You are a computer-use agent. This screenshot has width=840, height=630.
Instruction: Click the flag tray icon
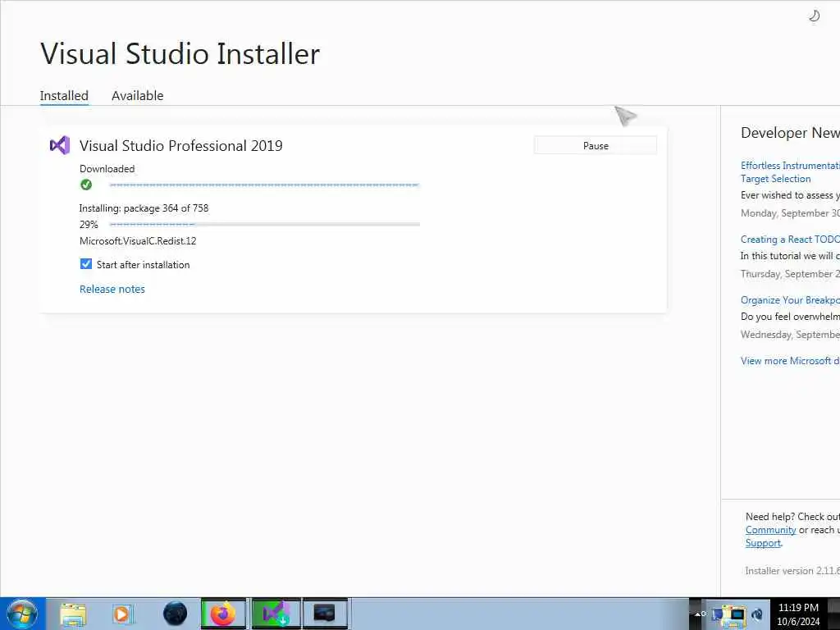(716, 614)
